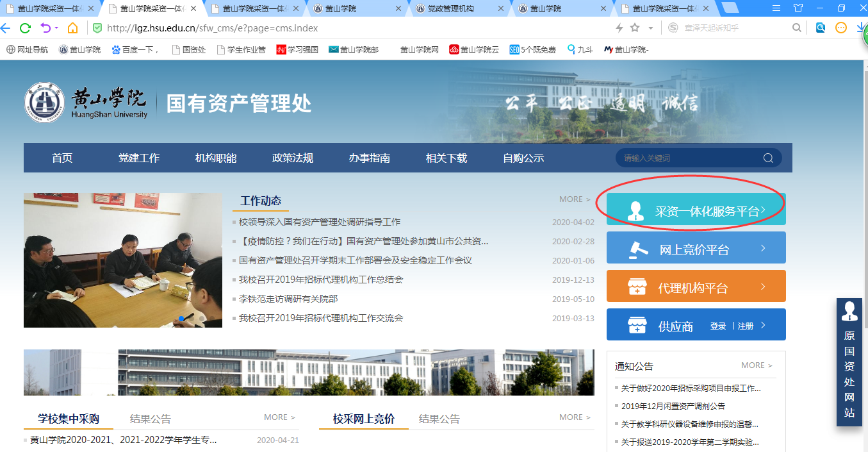This screenshot has width=868, height=452.
Task: Select the 结果公告 tab beside 学校集中采购
Action: coord(151,419)
